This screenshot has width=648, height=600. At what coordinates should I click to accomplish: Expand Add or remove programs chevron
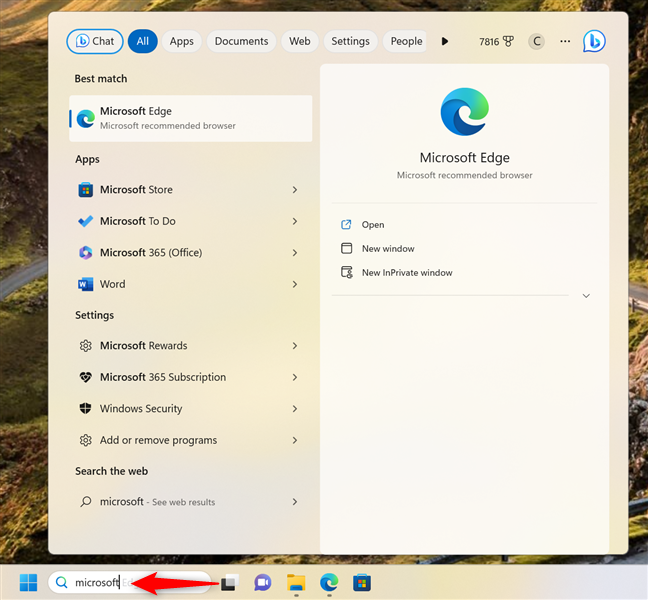[x=295, y=440]
